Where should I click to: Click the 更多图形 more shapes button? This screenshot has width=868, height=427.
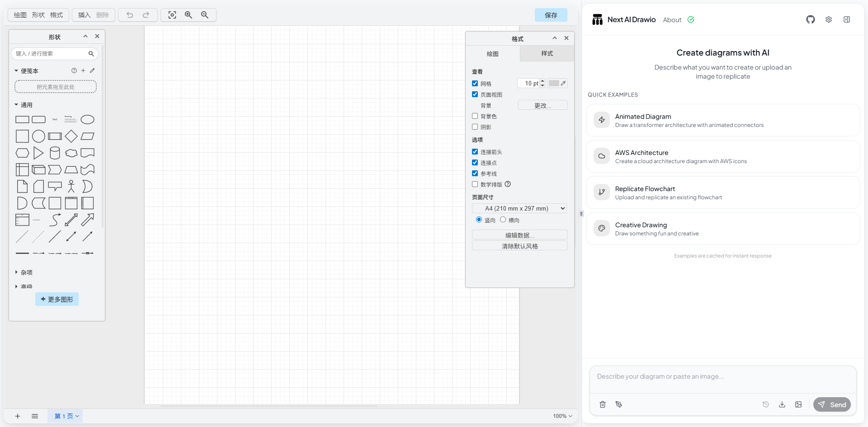pyautogui.click(x=57, y=299)
